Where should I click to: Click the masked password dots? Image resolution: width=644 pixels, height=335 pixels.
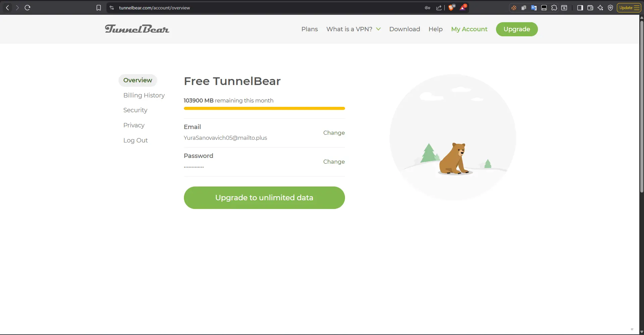[x=194, y=167]
